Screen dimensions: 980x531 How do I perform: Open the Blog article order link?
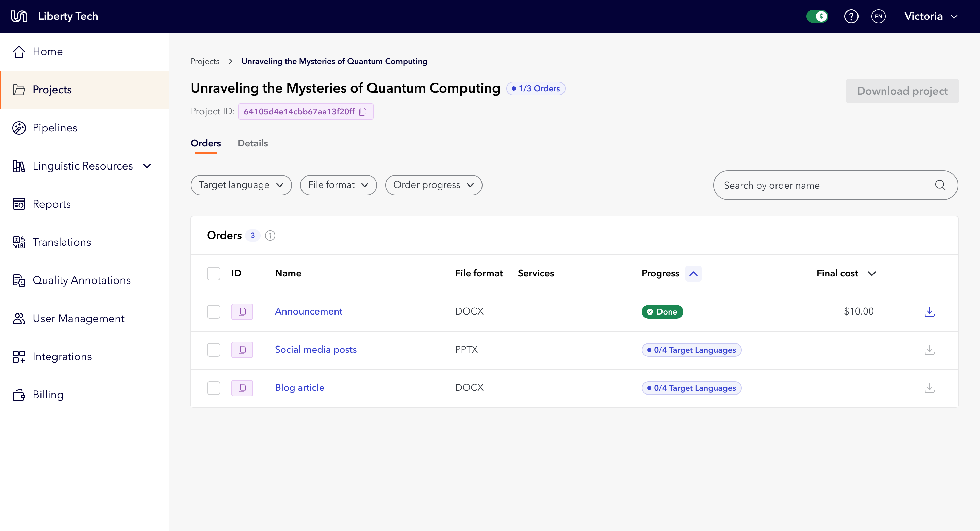coord(299,387)
